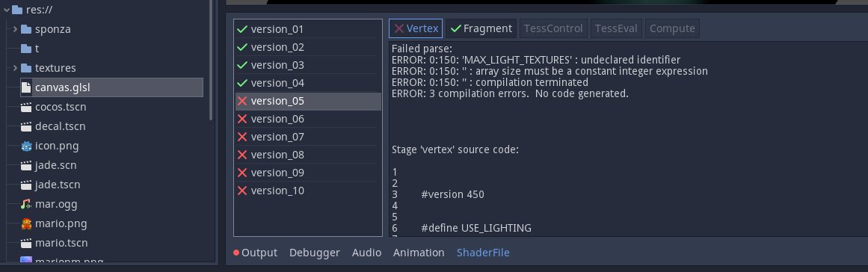The height and width of the screenshot is (272, 868).
Task: Open the Debugger bottom panel
Action: coord(315,253)
